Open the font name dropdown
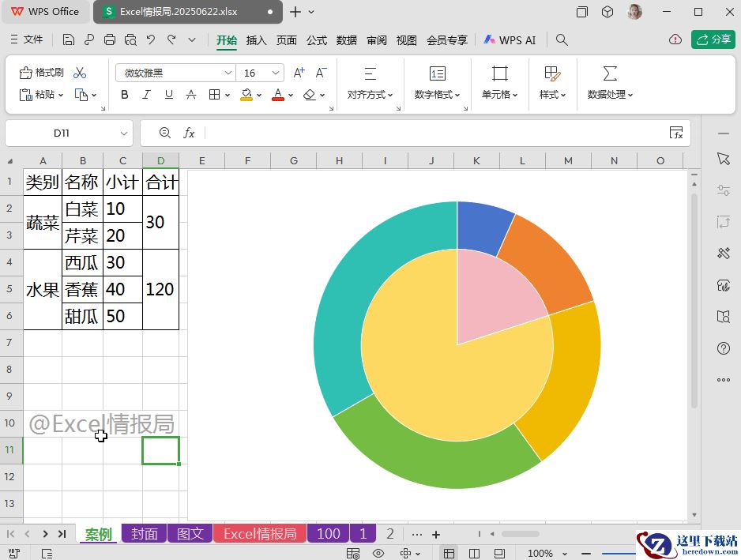The height and width of the screenshot is (560, 741). pyautogui.click(x=228, y=73)
